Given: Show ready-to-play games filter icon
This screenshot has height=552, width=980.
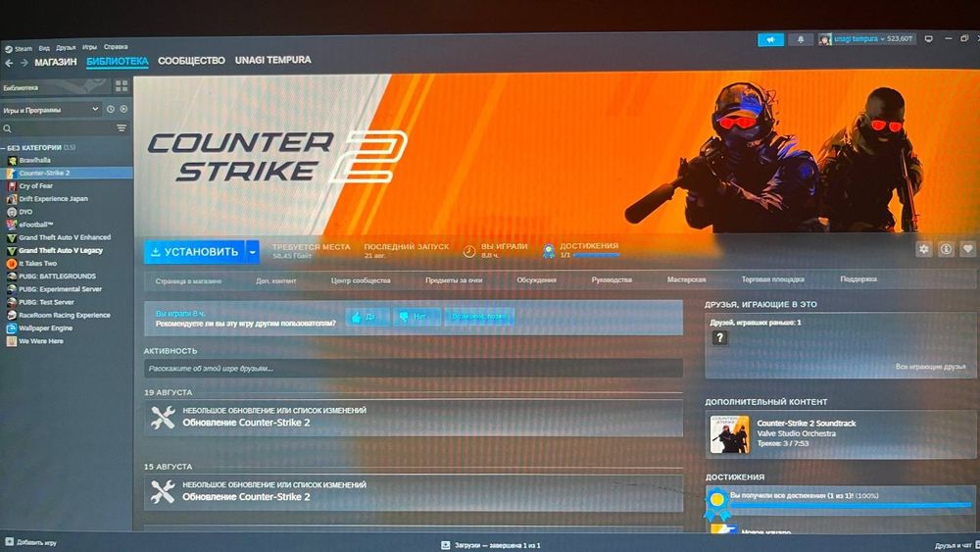Looking at the screenshot, I should click(x=123, y=109).
